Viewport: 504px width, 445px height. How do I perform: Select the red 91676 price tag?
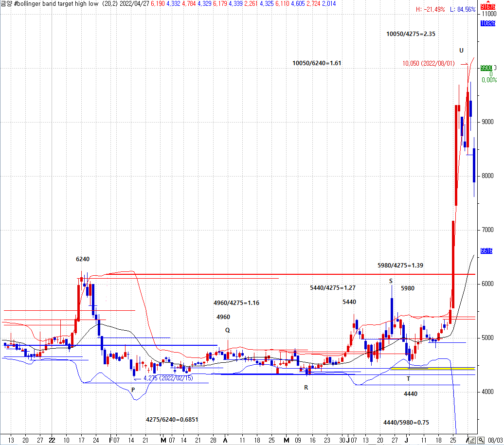coord(488,6)
